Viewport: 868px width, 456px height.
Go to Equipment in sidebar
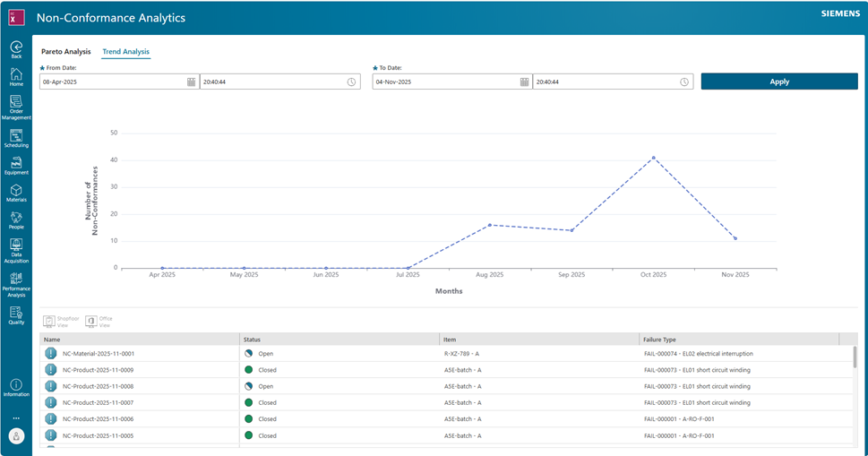click(x=16, y=164)
